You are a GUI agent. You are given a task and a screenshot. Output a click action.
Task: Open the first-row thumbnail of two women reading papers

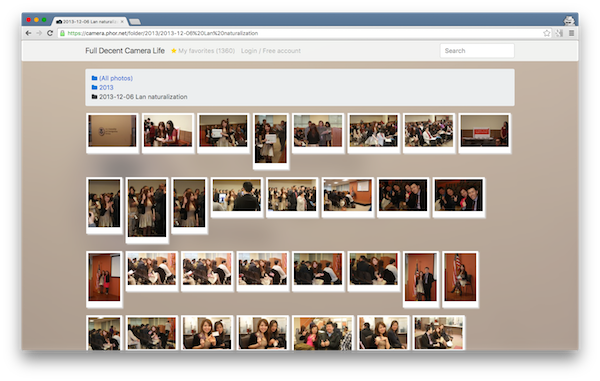point(168,133)
